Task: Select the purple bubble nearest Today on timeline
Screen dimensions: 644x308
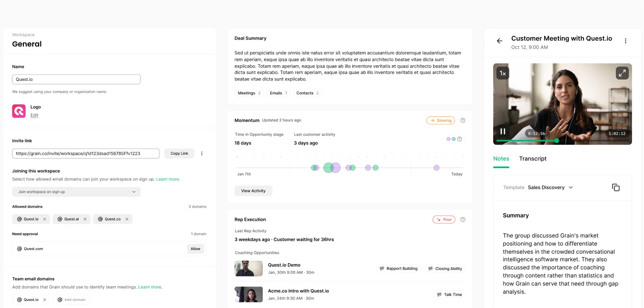Action: [x=436, y=168]
